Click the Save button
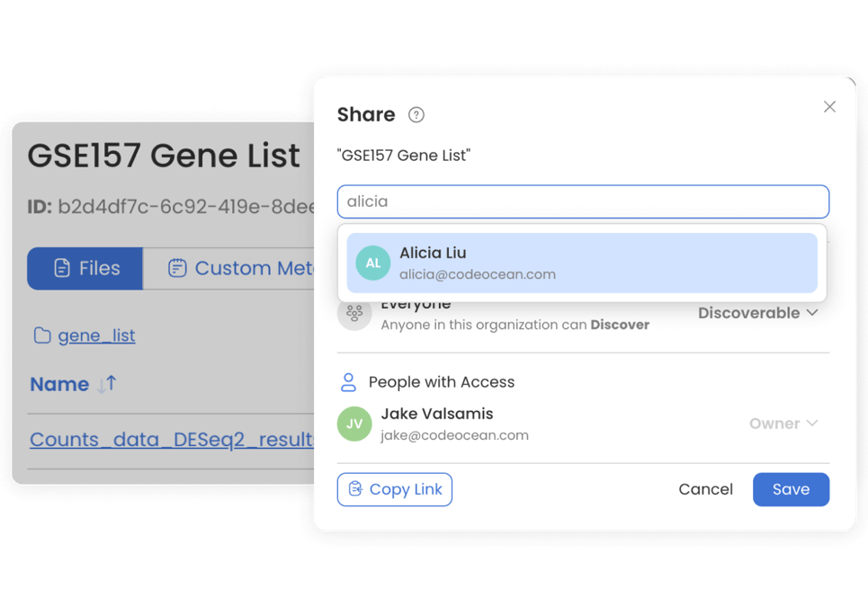Screen dimensions: 868x607 (791, 489)
